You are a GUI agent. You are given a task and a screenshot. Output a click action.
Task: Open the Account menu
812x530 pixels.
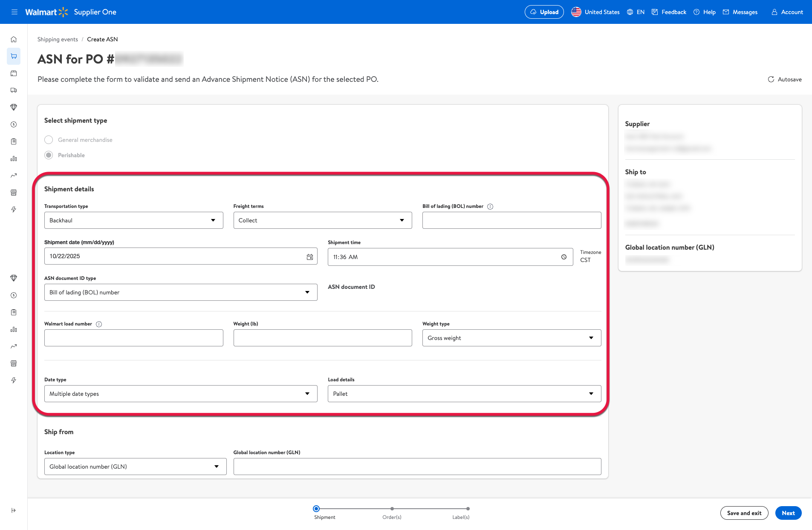[x=787, y=12]
